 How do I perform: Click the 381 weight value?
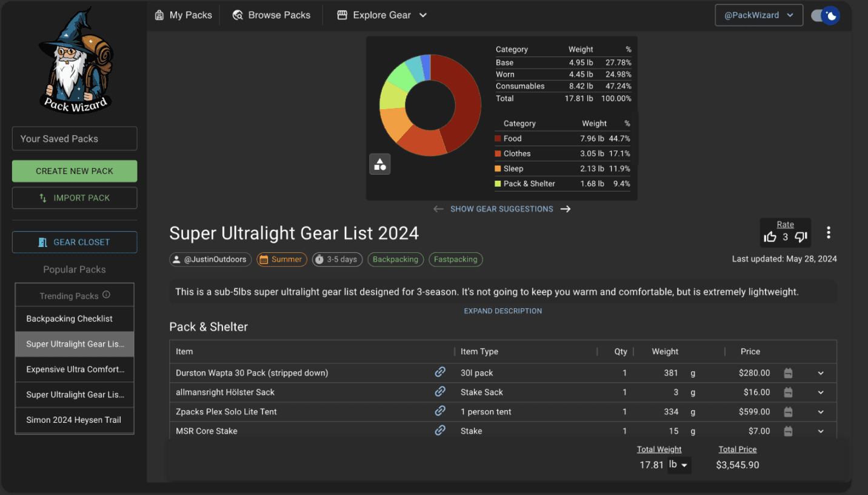click(x=671, y=373)
